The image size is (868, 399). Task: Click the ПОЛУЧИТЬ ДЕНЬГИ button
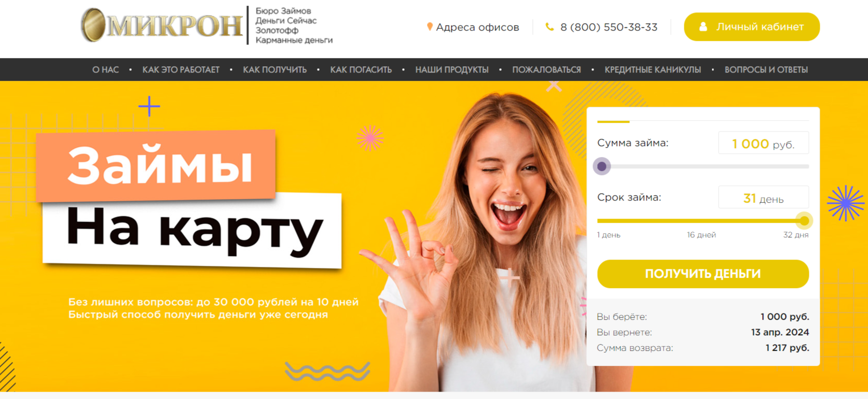(703, 274)
